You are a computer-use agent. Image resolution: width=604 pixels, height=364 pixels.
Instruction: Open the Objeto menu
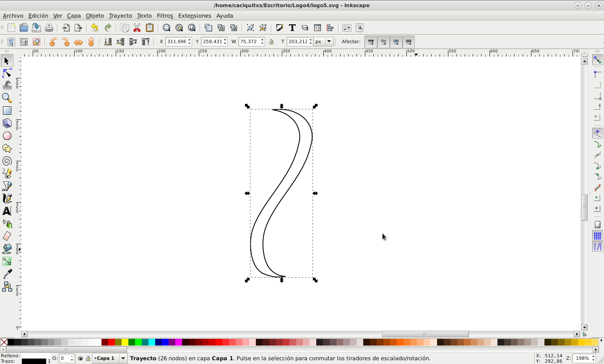coord(95,15)
